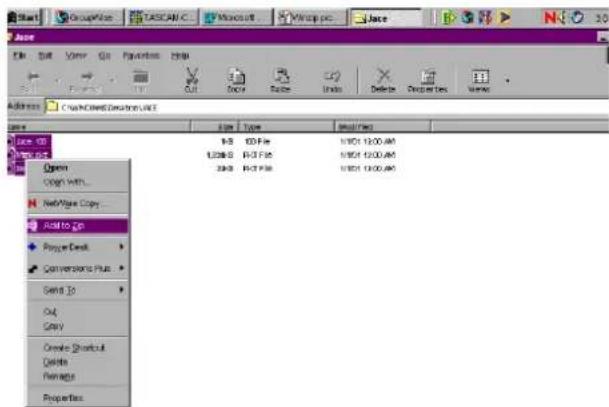This screenshot has width=609, height=407.
Task: Open the Edit menu
Action: click(x=45, y=56)
